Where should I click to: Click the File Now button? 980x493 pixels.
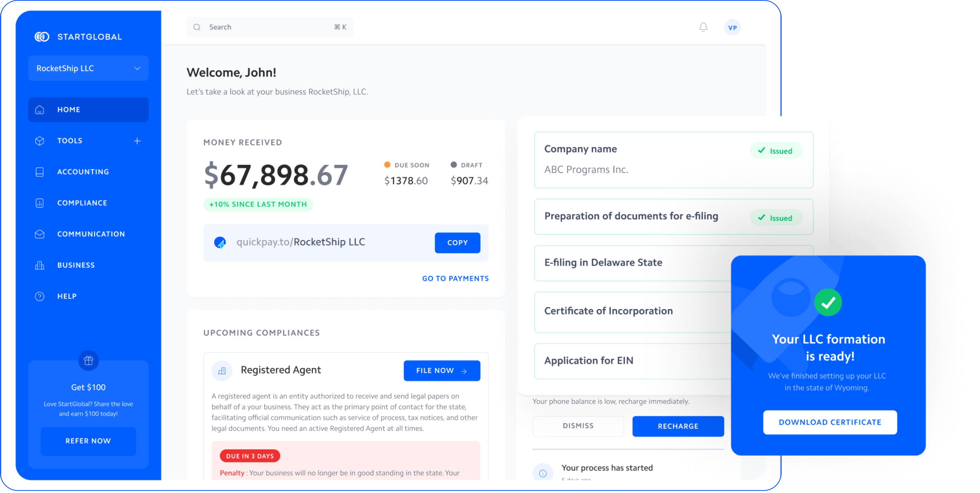[442, 371]
